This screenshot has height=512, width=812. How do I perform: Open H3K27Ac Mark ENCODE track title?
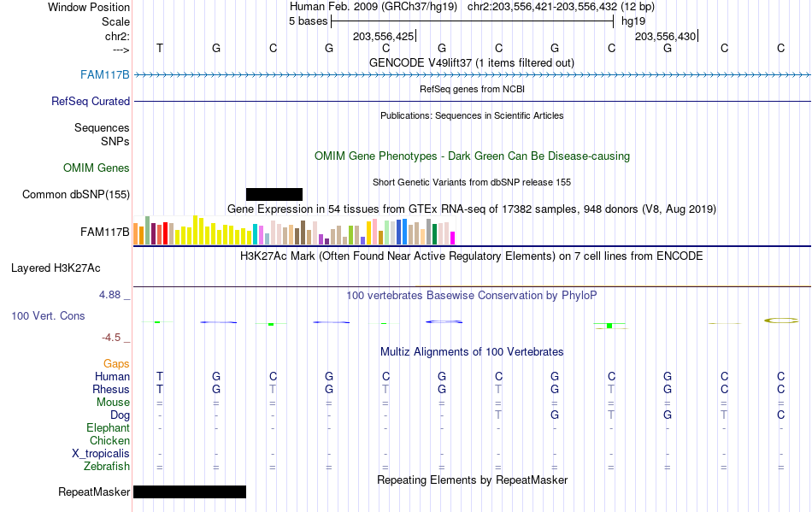pos(472,256)
